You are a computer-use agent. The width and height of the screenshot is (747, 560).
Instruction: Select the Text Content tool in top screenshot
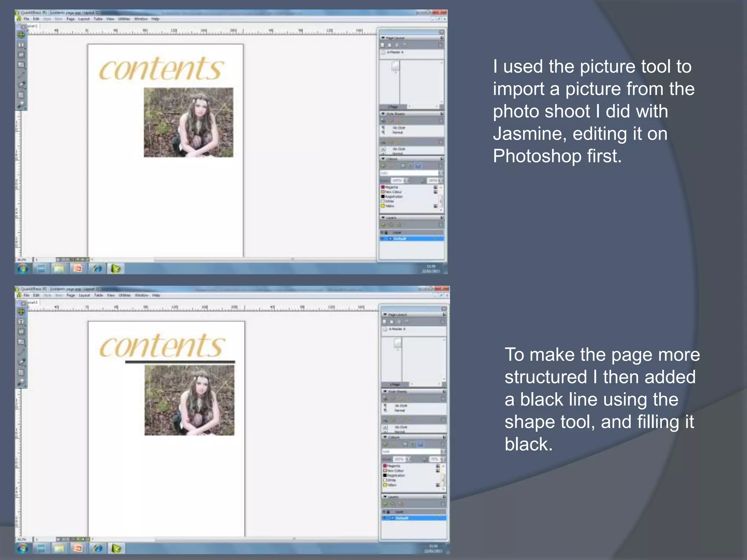coord(21,45)
